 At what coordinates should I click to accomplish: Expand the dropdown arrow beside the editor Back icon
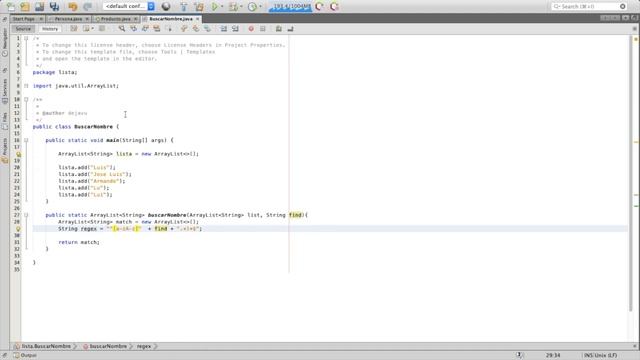[93, 29]
